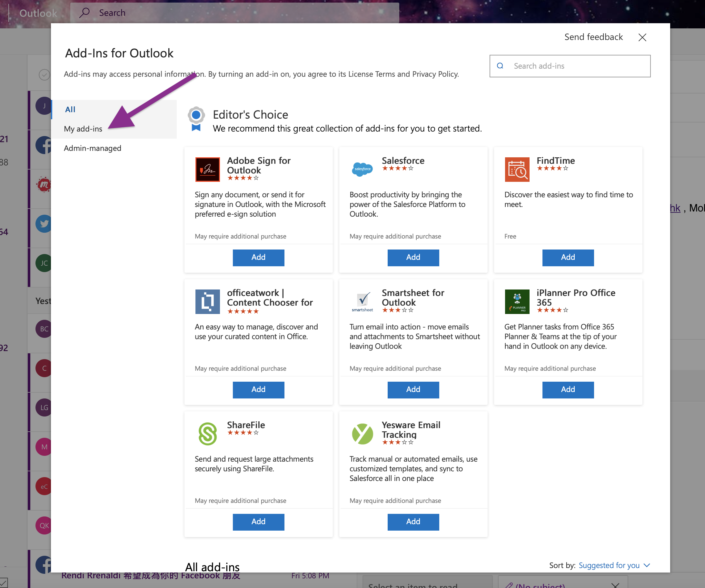Click the Smartsheet checkmark logo
This screenshot has width=705, height=588.
point(362,302)
